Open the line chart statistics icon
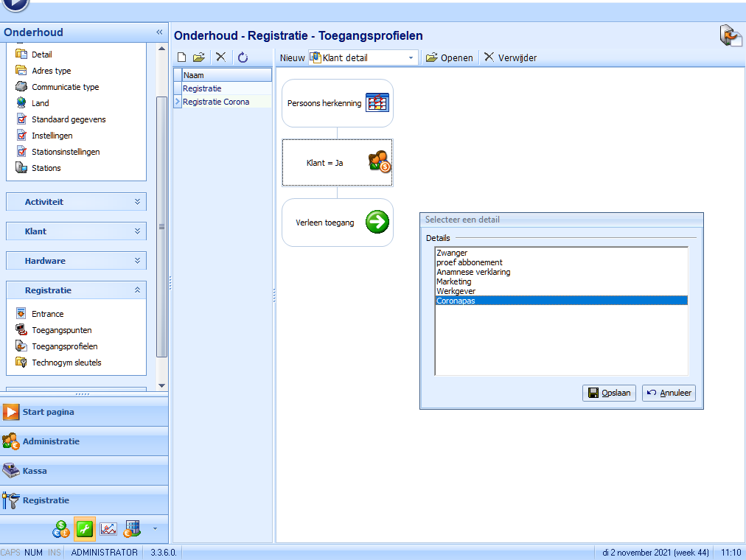 (108, 528)
